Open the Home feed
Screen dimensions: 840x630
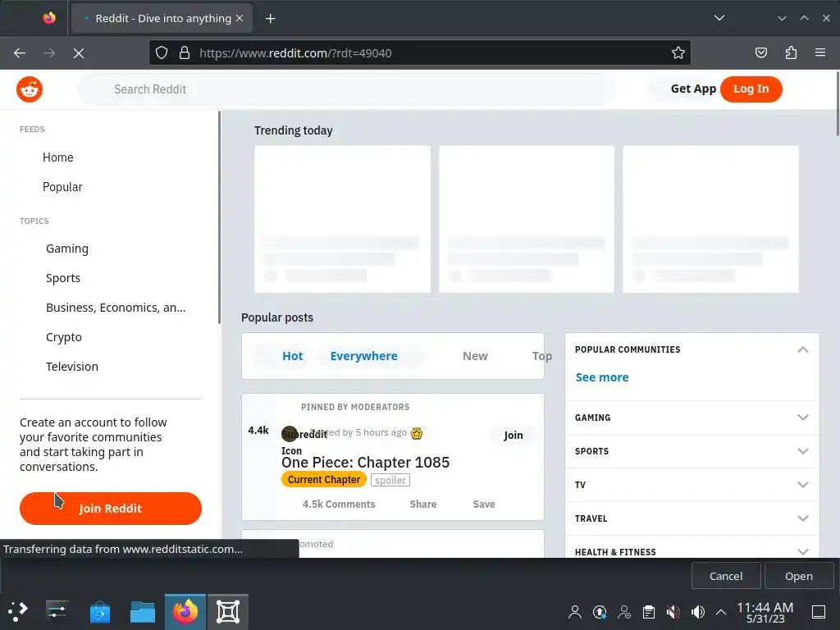pyautogui.click(x=58, y=157)
